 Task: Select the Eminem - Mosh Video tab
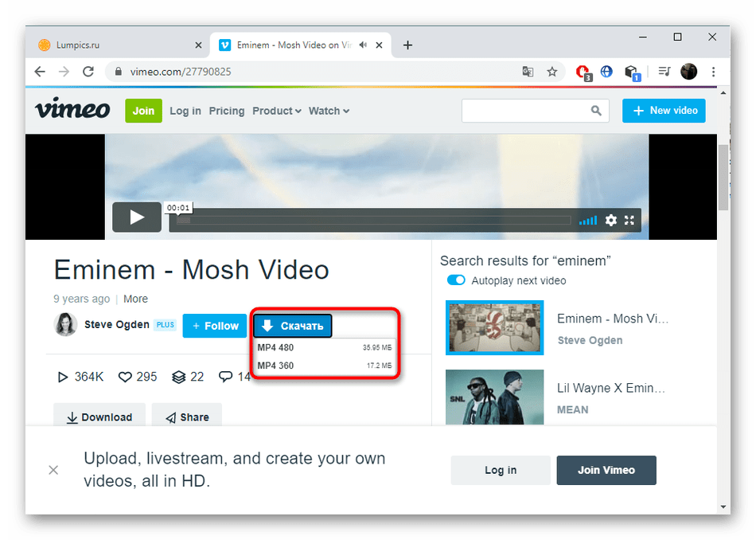click(x=301, y=45)
